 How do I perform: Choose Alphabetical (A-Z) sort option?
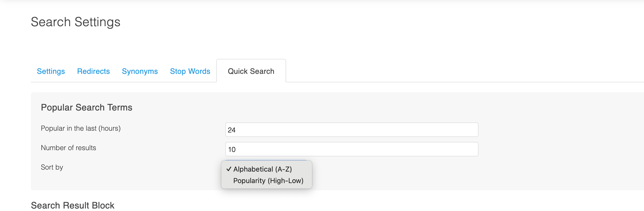262,169
